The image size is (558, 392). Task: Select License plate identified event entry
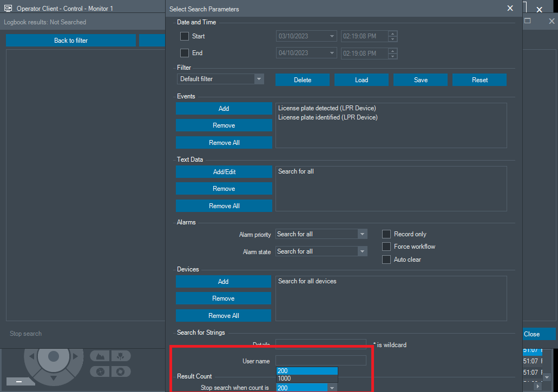(327, 117)
